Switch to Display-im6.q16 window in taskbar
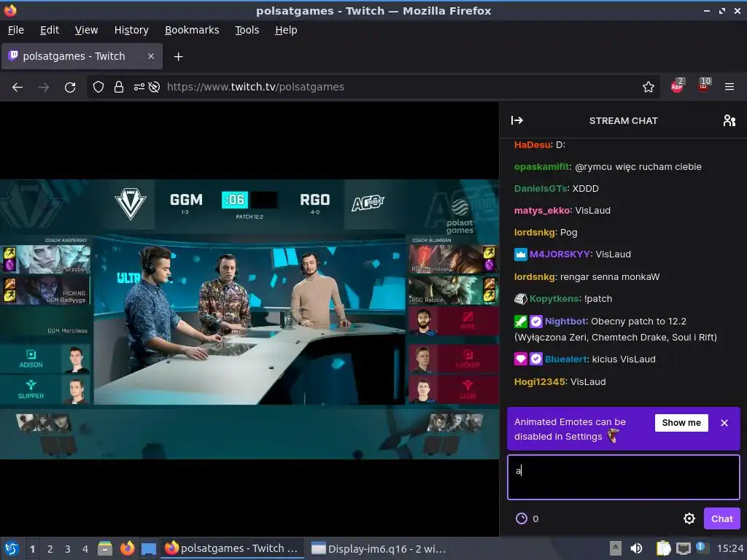The width and height of the screenshot is (747, 560). pyautogui.click(x=379, y=549)
